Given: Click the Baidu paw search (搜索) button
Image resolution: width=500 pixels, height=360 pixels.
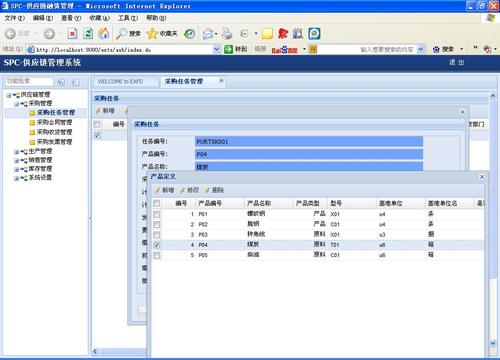Looking at the screenshot, I should (443, 49).
